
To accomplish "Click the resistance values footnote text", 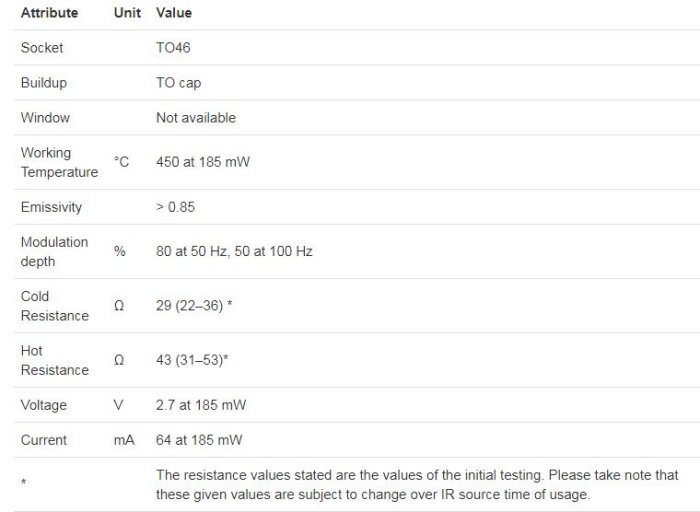I will (417, 484).
